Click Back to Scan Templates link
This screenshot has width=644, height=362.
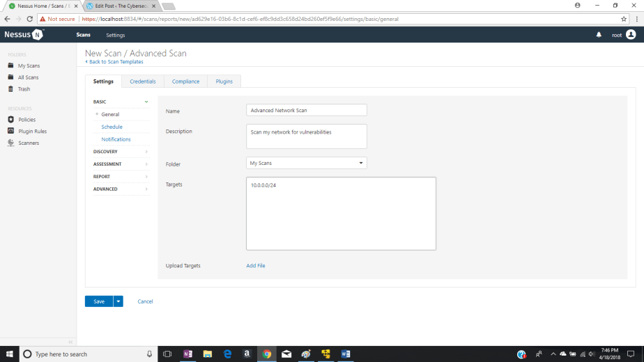116,62
